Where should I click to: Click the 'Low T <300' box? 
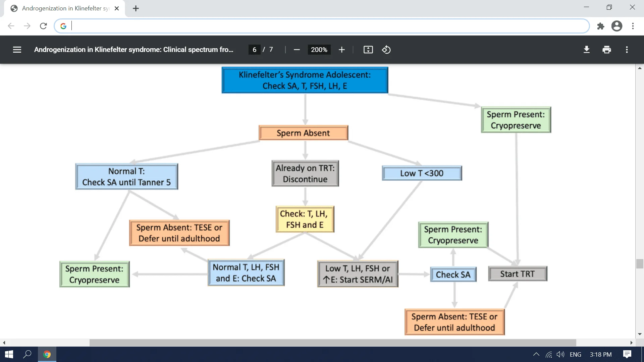422,173
